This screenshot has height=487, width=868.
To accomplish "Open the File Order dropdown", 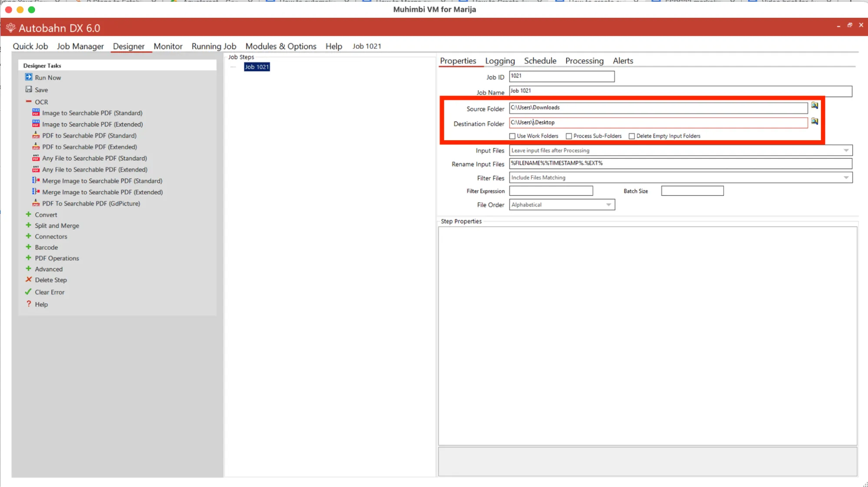I will (608, 205).
